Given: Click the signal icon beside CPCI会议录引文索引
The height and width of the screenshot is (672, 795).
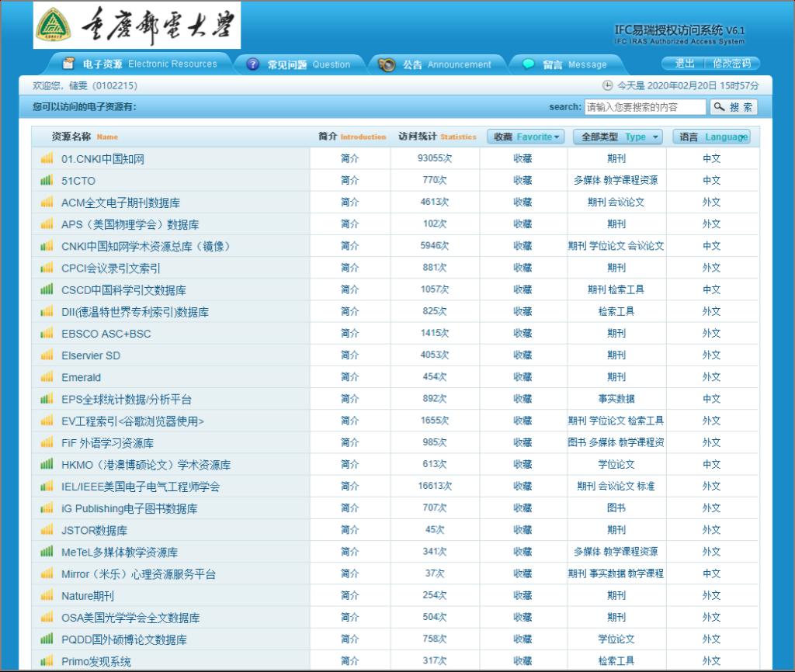Looking at the screenshot, I should click(47, 268).
